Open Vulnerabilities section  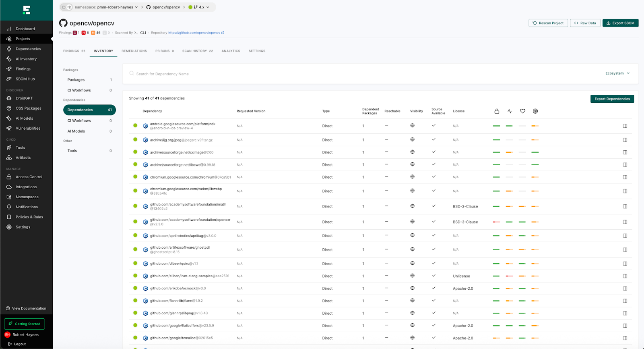pyautogui.click(x=28, y=129)
